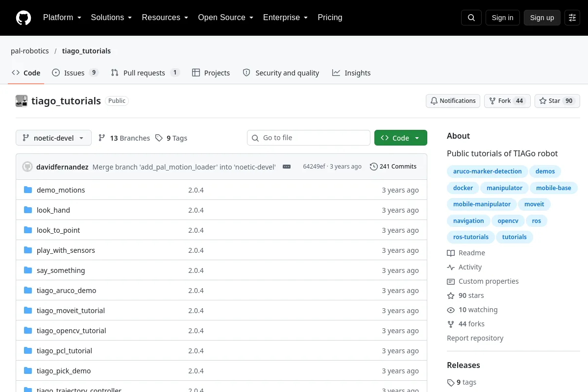The image size is (588, 392).
Task: Select the opencv topic tag
Action: coord(508,221)
